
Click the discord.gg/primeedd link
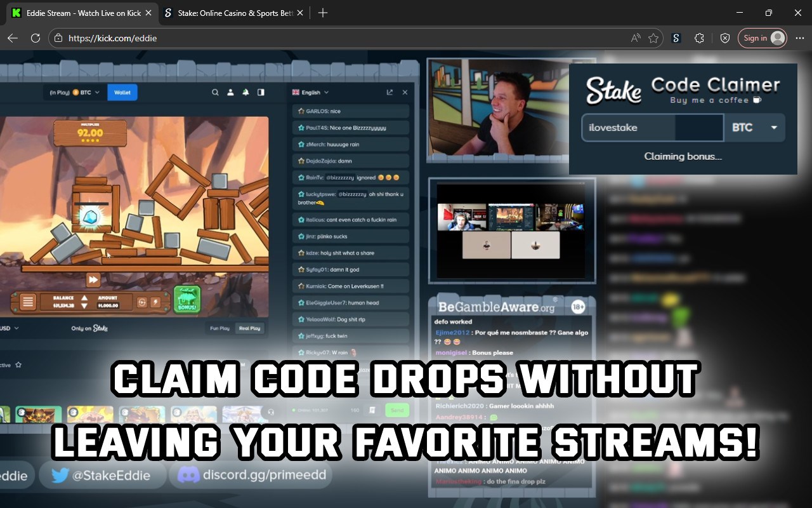[264, 475]
